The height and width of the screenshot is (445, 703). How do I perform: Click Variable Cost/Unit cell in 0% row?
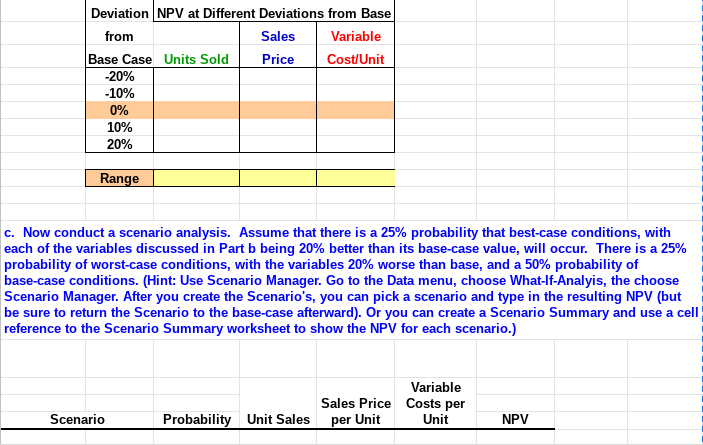(x=356, y=110)
